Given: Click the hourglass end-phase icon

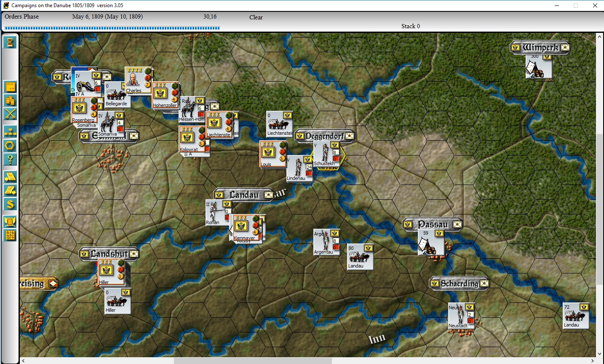Looking at the screenshot, I should pyautogui.click(x=10, y=42).
